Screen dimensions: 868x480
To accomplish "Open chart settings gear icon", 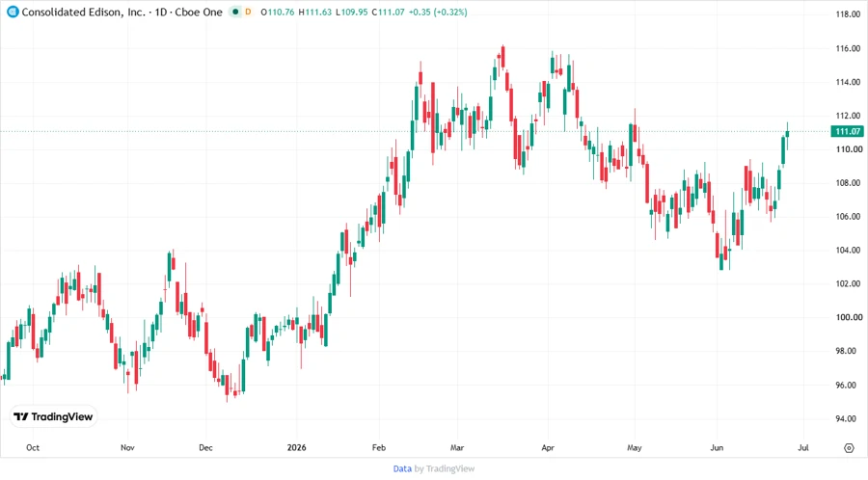I will coord(849,448).
